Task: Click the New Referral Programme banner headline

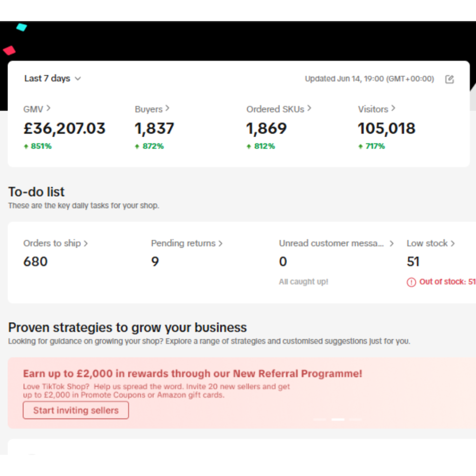Action: (x=192, y=374)
